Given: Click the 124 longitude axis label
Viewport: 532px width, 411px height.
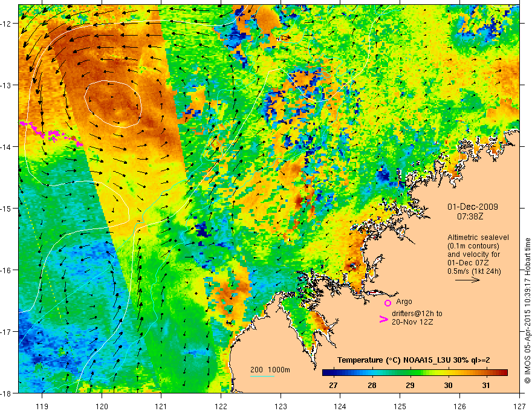Looking at the screenshot, I should (x=340, y=406).
